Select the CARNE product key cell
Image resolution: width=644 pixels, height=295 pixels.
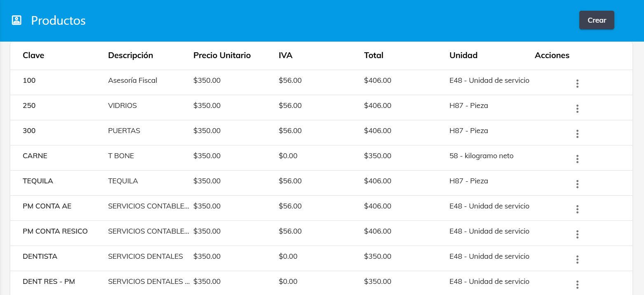35,156
